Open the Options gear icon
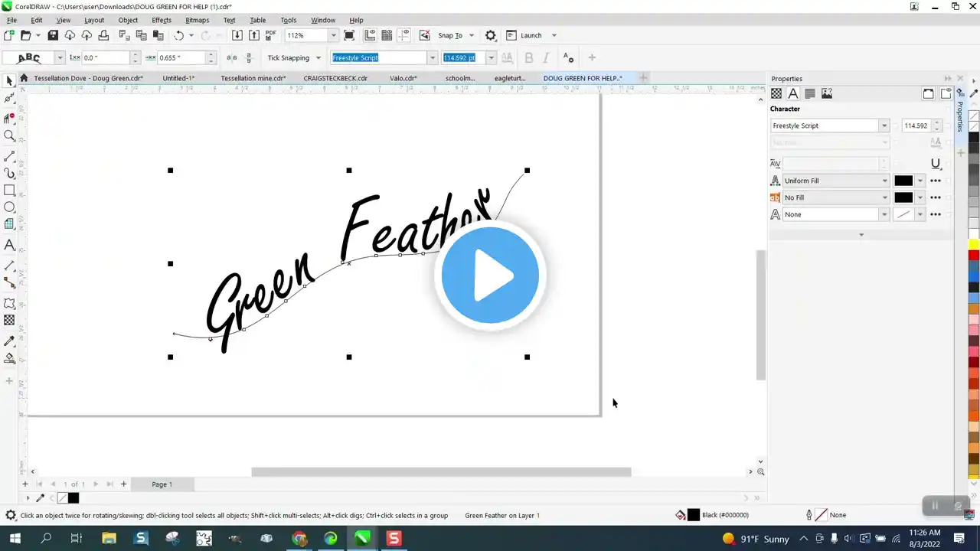The width and height of the screenshot is (980, 551). point(491,35)
